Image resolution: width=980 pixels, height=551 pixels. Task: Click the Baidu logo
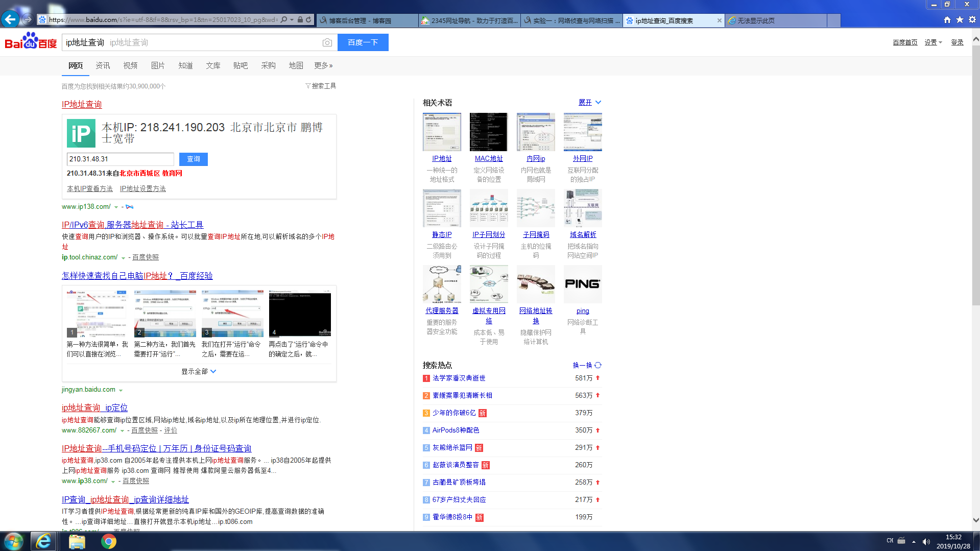click(31, 41)
